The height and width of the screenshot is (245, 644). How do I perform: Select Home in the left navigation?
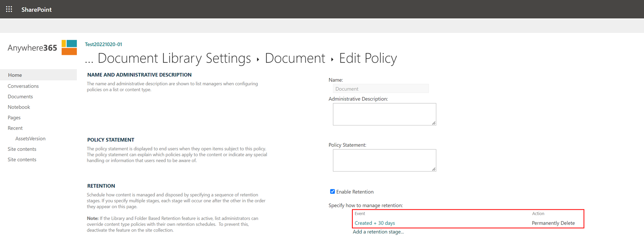(x=15, y=75)
